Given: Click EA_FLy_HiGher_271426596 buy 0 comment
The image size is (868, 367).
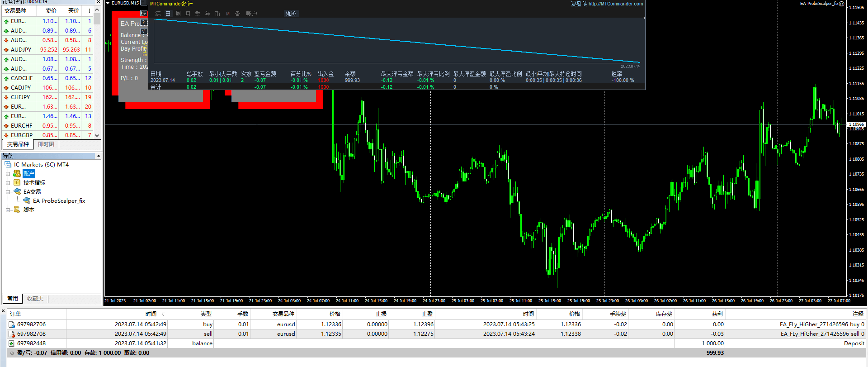Looking at the screenshot, I should pyautogui.click(x=822, y=324).
